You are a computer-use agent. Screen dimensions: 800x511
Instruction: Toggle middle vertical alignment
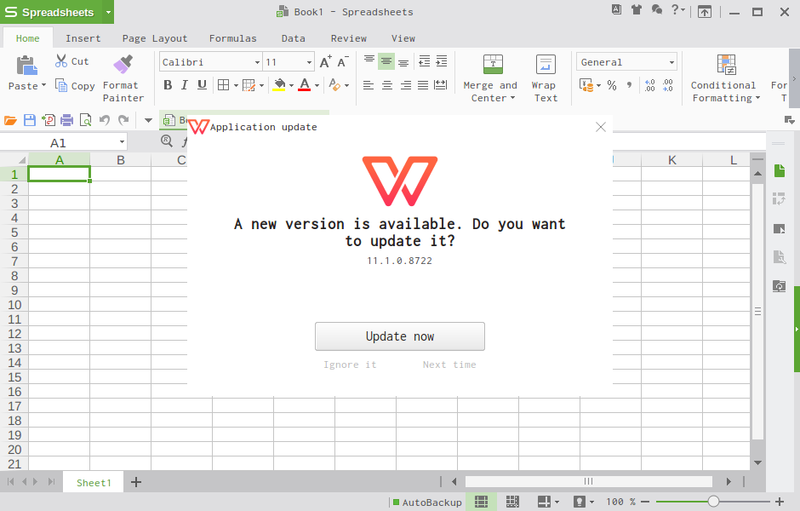[x=386, y=62]
